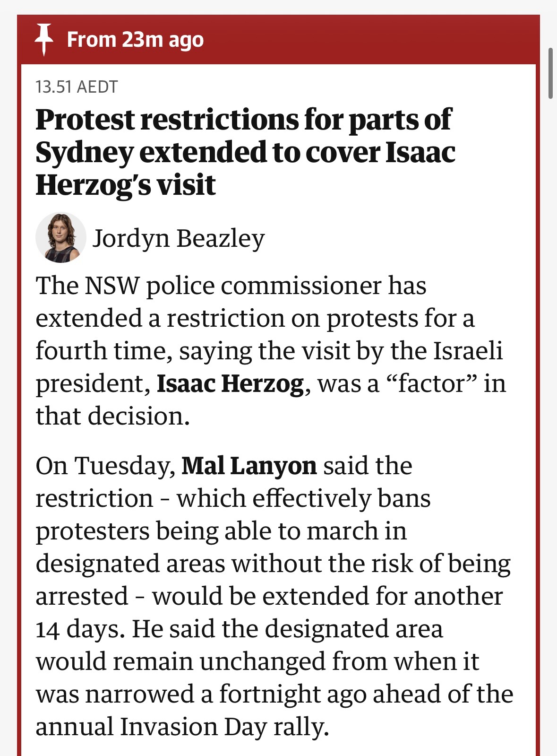The height and width of the screenshot is (756, 557).
Task: Click the phrase "fortnight ago"
Action: coord(291,694)
